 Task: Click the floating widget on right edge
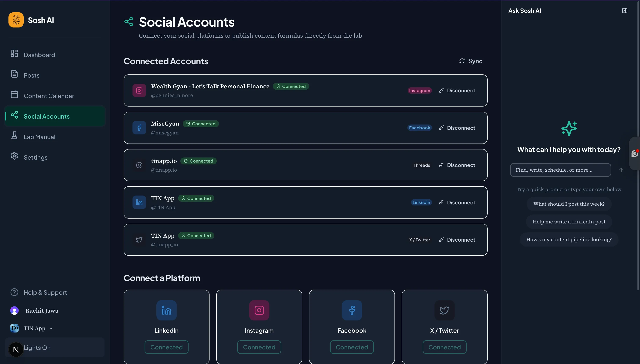coord(634,153)
